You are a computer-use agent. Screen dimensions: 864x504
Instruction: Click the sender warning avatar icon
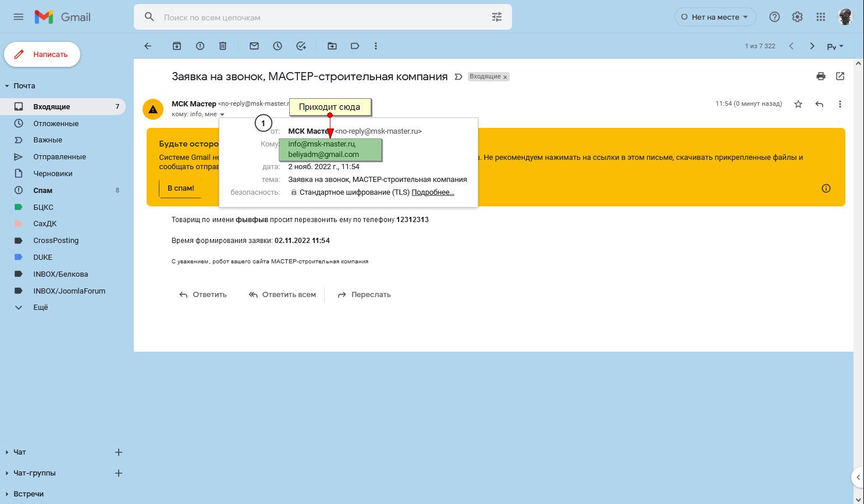(153, 109)
